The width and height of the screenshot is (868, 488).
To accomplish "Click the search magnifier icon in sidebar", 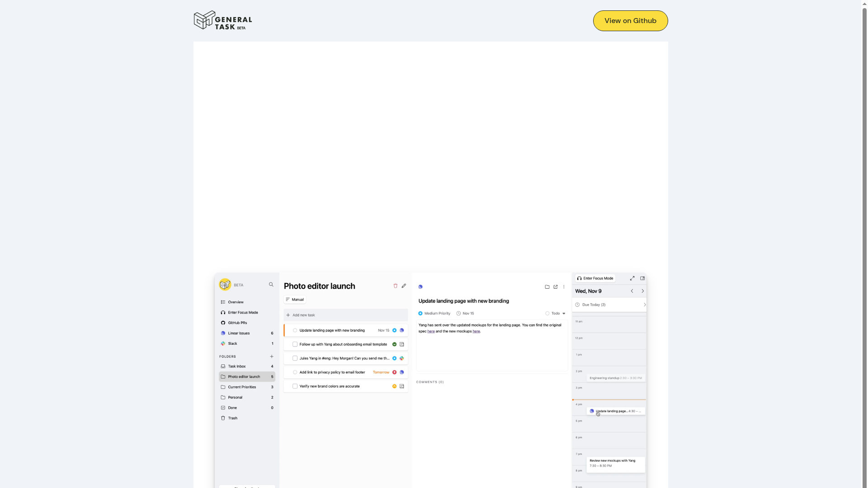I will click(x=271, y=285).
